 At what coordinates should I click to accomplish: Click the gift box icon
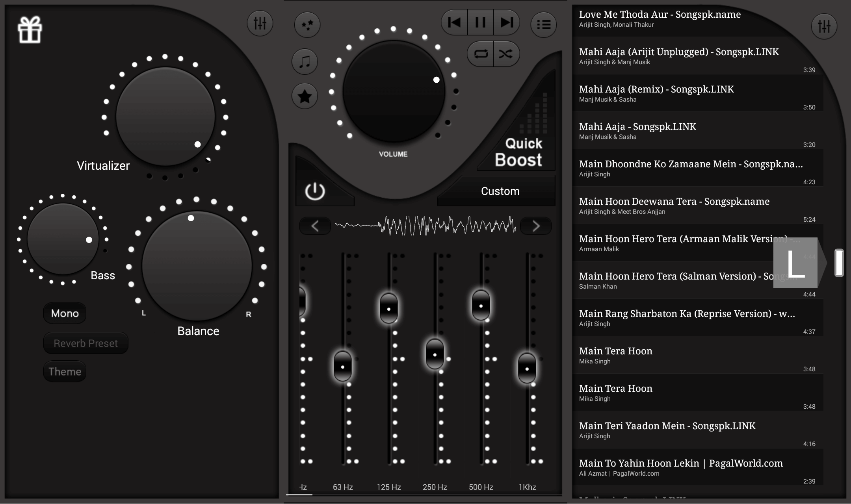point(30,30)
